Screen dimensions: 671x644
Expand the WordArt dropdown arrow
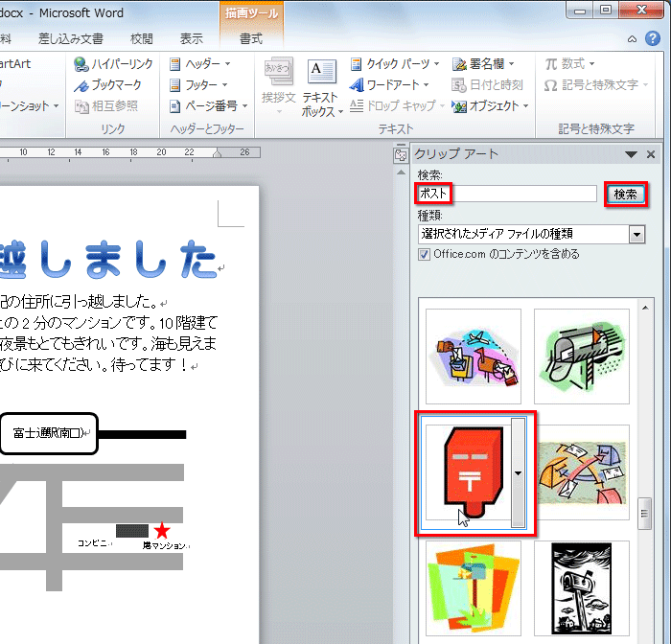pos(426,85)
